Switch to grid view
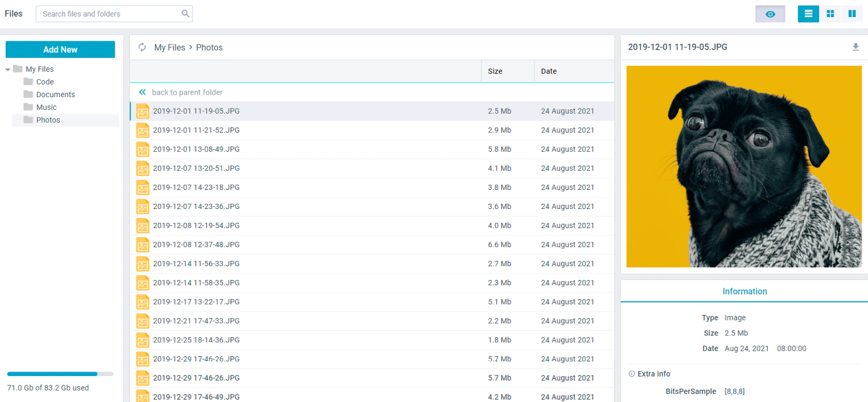 (831, 13)
